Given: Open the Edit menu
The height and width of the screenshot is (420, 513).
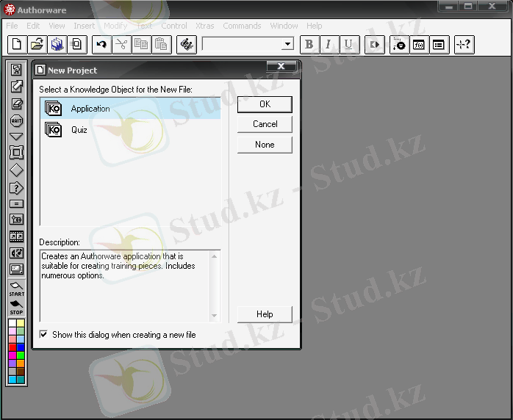Looking at the screenshot, I should click(x=33, y=26).
